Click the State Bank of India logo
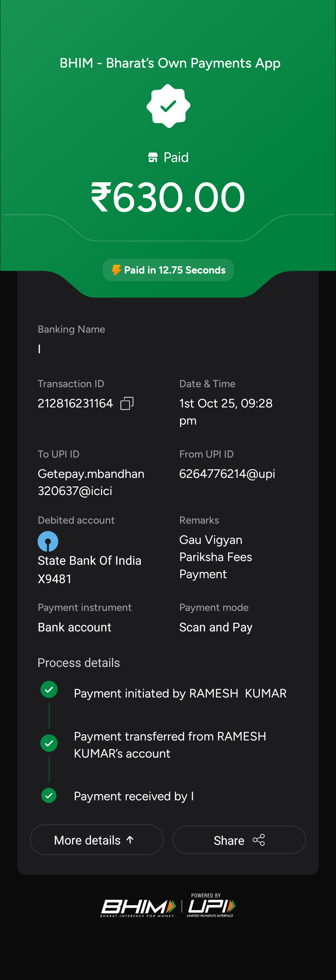 click(x=48, y=541)
